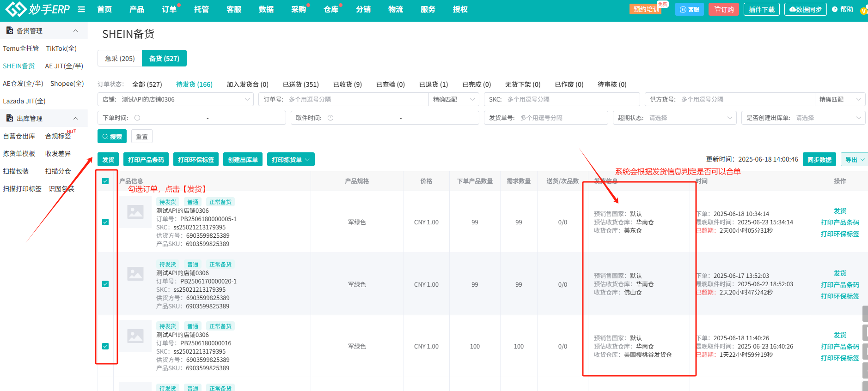The image size is (868, 391).
Task: Click the 出库管理 section icon
Action: tap(9, 118)
